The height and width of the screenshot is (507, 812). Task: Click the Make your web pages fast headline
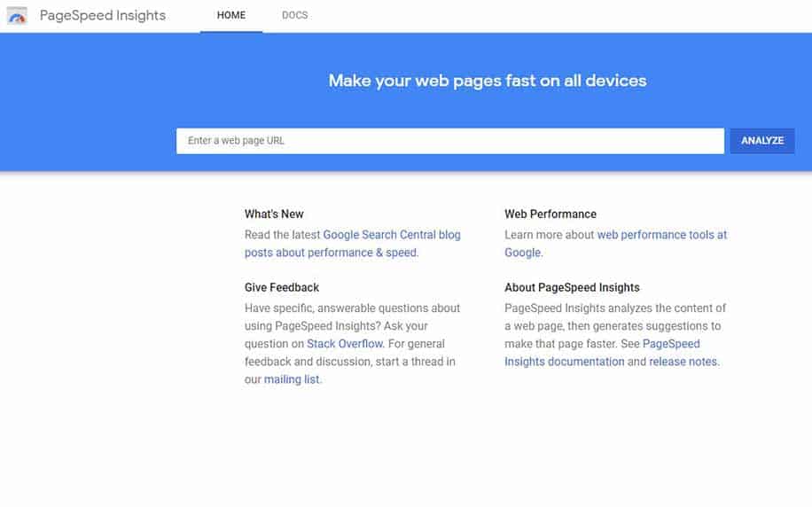click(488, 81)
